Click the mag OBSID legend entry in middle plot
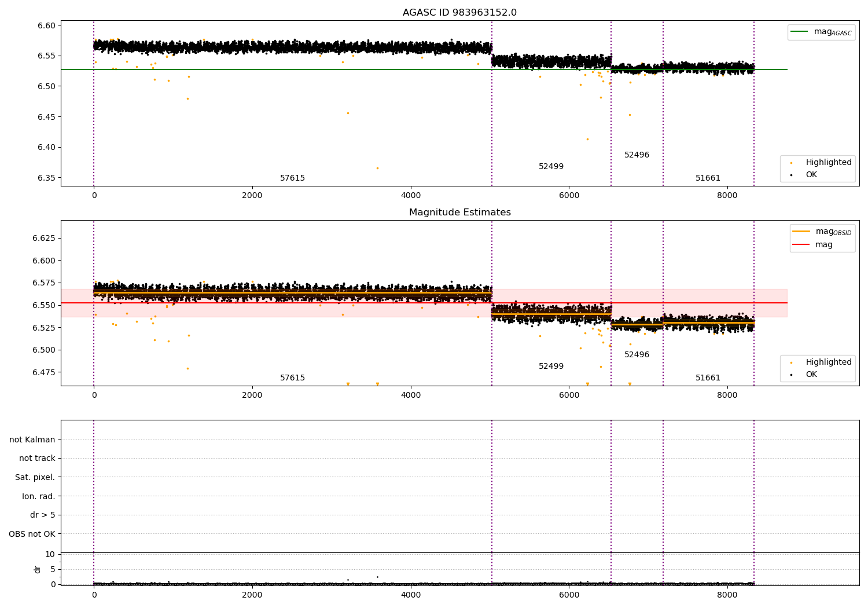Image resolution: width=868 pixels, height=608 pixels. point(822,232)
